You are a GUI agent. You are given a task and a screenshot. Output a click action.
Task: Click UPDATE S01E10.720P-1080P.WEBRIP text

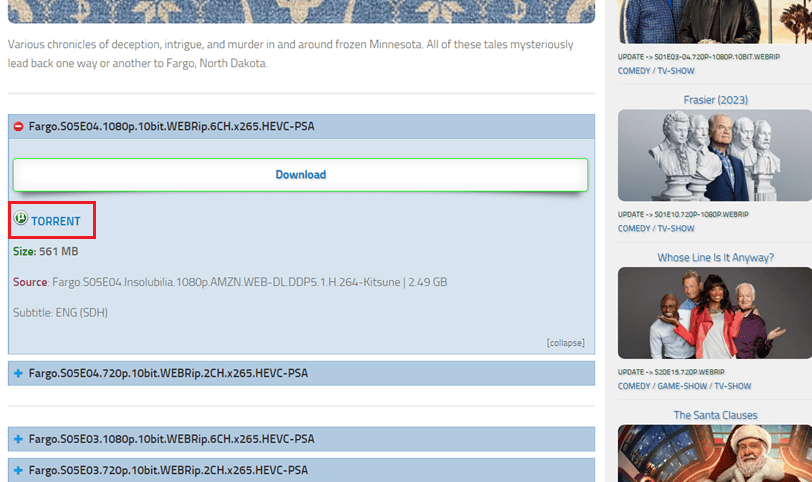683,214
